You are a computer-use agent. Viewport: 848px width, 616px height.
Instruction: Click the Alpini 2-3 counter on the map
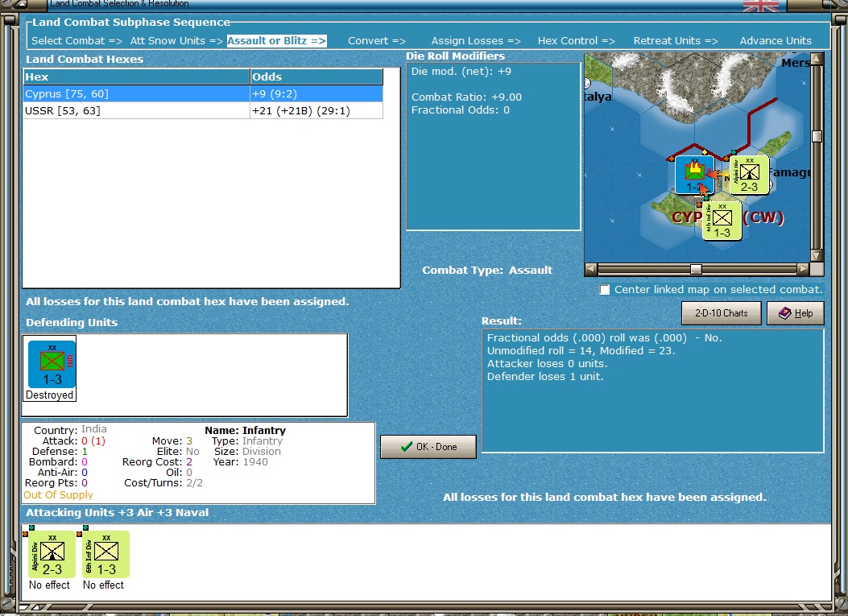tap(749, 175)
